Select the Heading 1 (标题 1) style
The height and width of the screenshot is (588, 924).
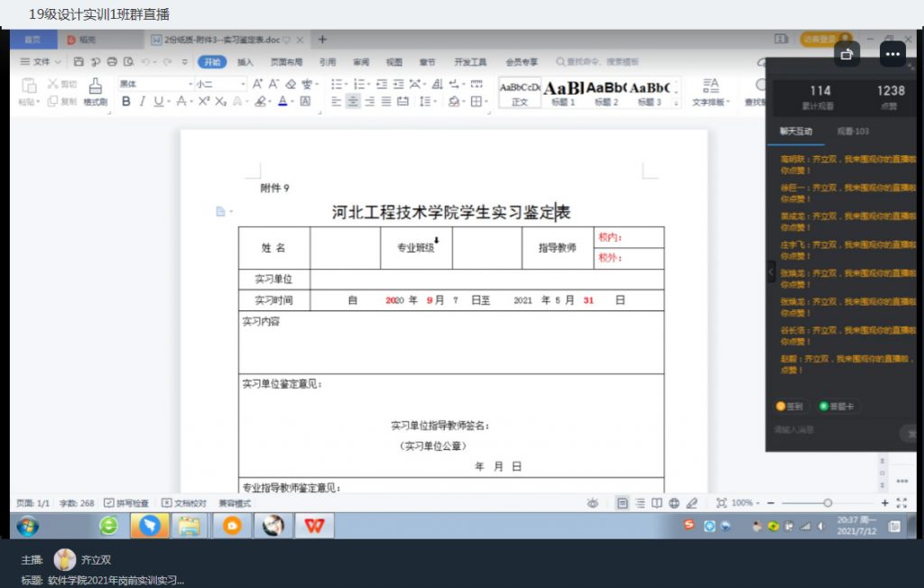563,93
